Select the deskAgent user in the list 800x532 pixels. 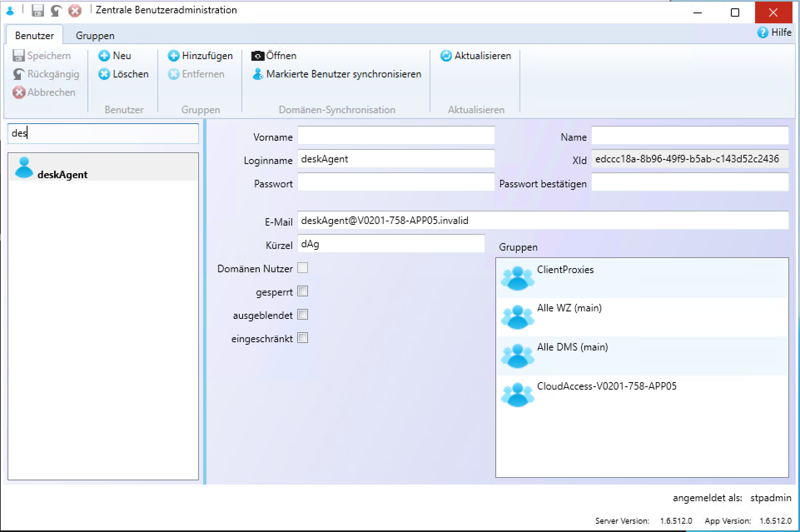pyautogui.click(x=103, y=167)
